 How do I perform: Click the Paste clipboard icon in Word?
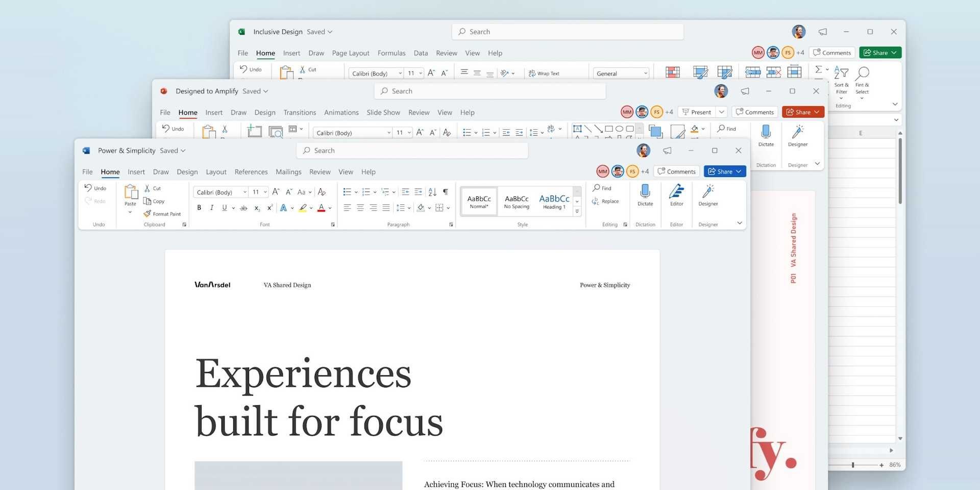point(131,192)
